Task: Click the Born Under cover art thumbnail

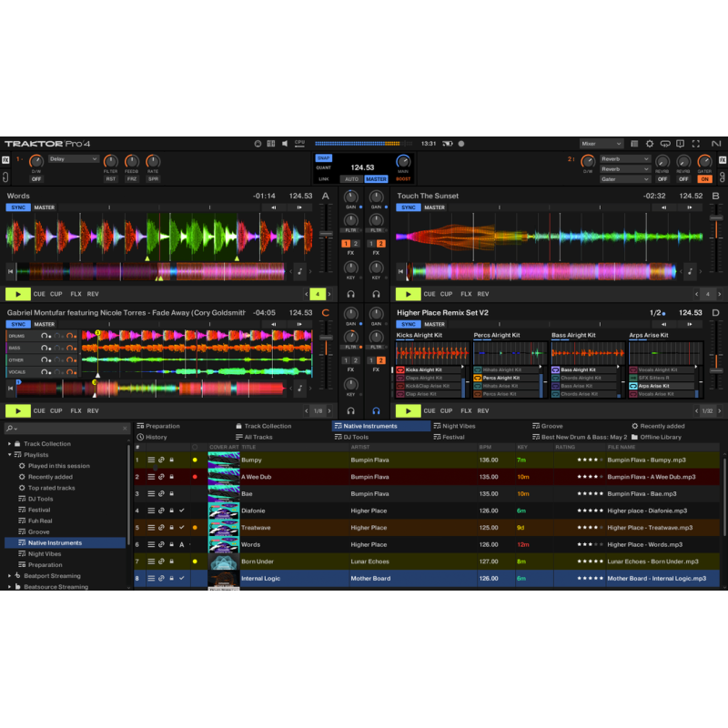Action: [224, 561]
